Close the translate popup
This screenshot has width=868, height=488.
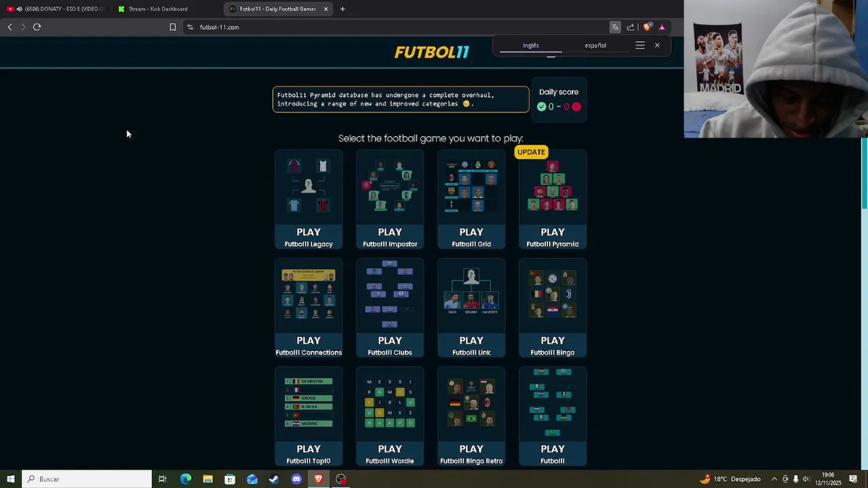click(657, 45)
